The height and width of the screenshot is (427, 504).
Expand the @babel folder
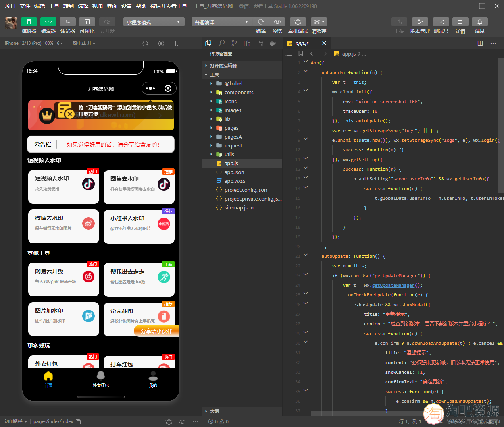[x=242, y=83]
